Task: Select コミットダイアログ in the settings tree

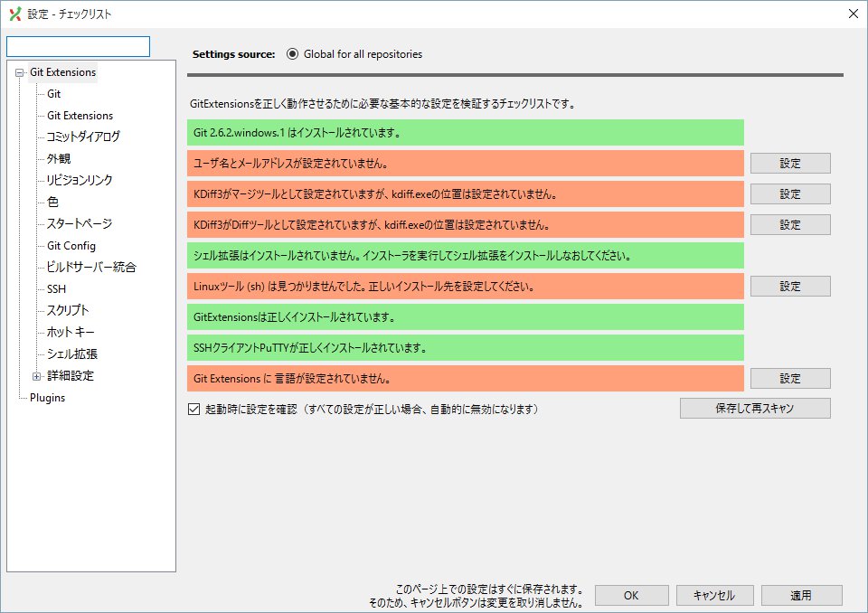Action: 83,137
